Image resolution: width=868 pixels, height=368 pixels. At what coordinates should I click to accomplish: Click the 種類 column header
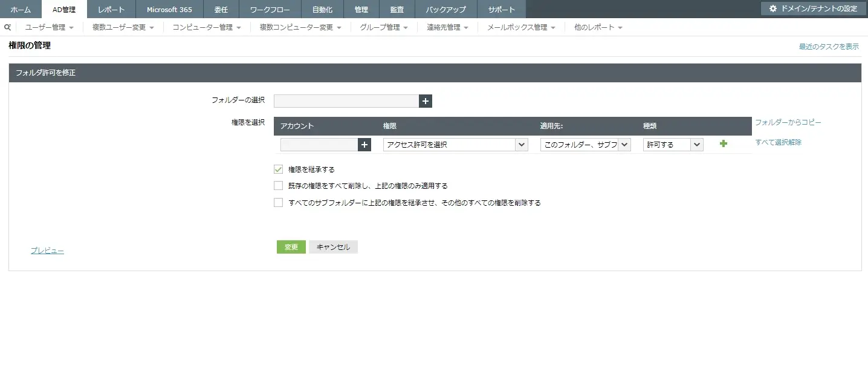pyautogui.click(x=650, y=126)
